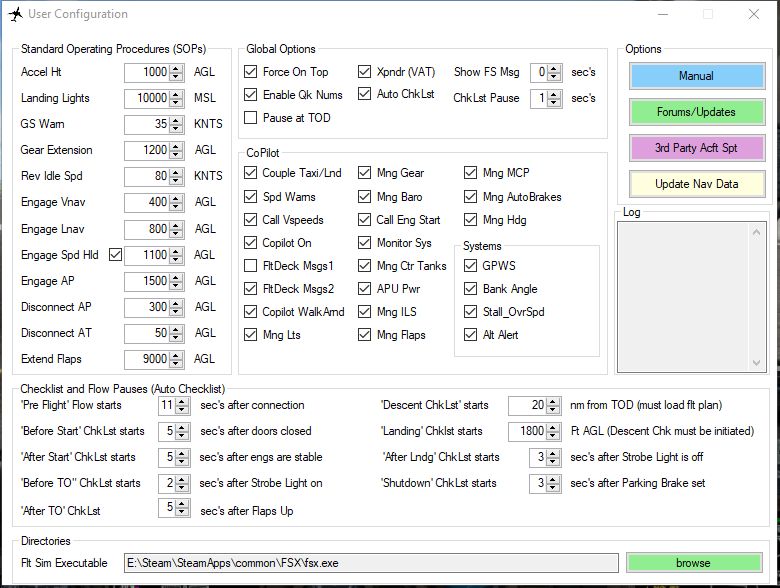Disable Stall_OvrSpd checkbox

(471, 311)
